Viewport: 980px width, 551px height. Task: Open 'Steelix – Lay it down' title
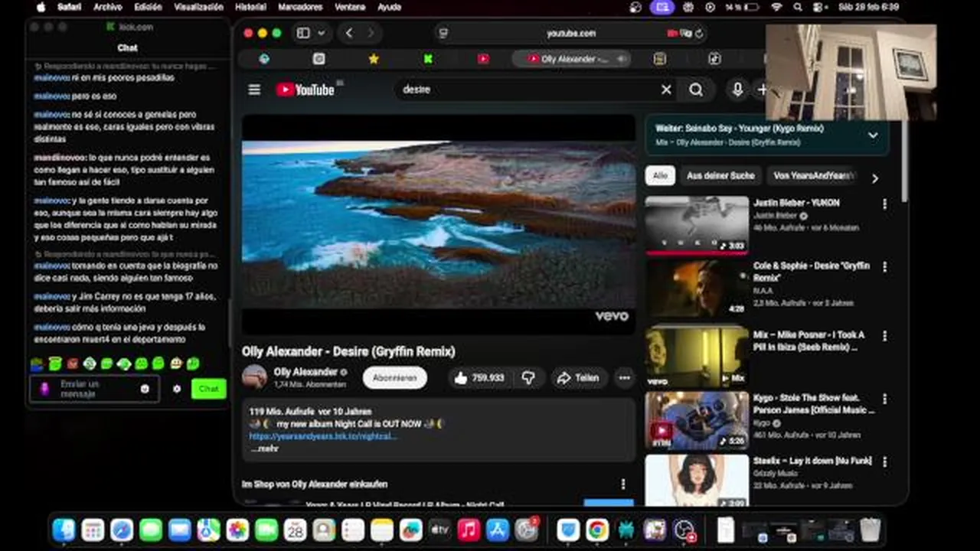pyautogui.click(x=812, y=461)
